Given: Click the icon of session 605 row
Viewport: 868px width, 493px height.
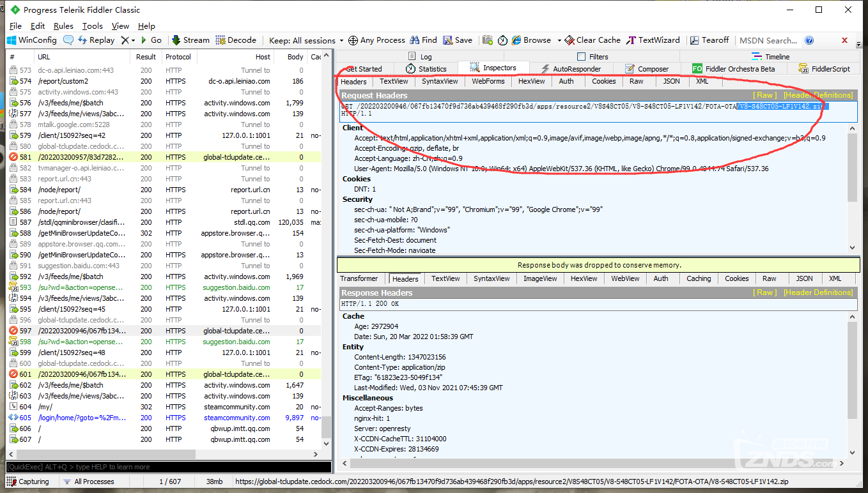Looking at the screenshot, I should pos(14,418).
